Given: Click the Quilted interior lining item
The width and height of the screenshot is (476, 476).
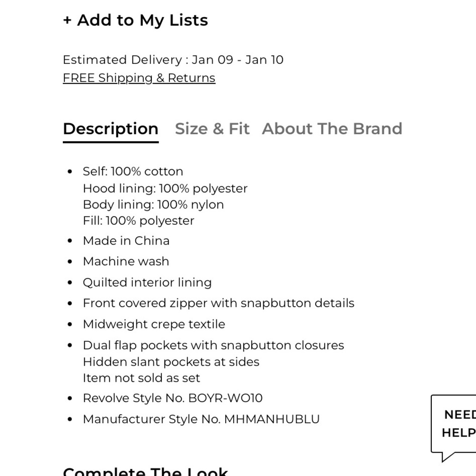Looking at the screenshot, I should (x=147, y=283).
